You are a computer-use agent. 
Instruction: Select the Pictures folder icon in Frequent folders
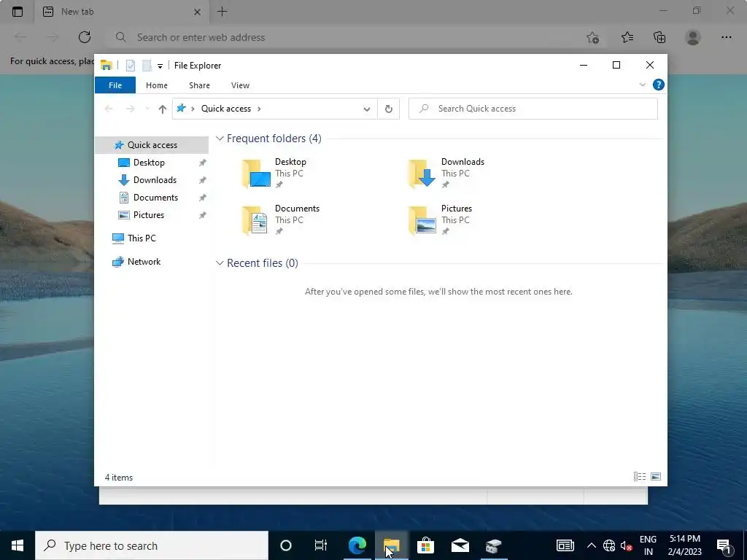pos(422,220)
